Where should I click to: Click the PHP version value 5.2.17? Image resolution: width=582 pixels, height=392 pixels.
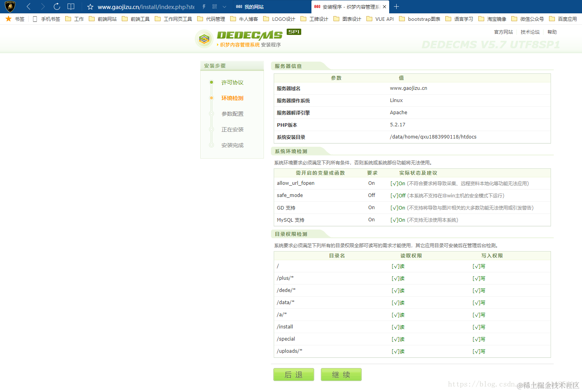pyautogui.click(x=397, y=125)
